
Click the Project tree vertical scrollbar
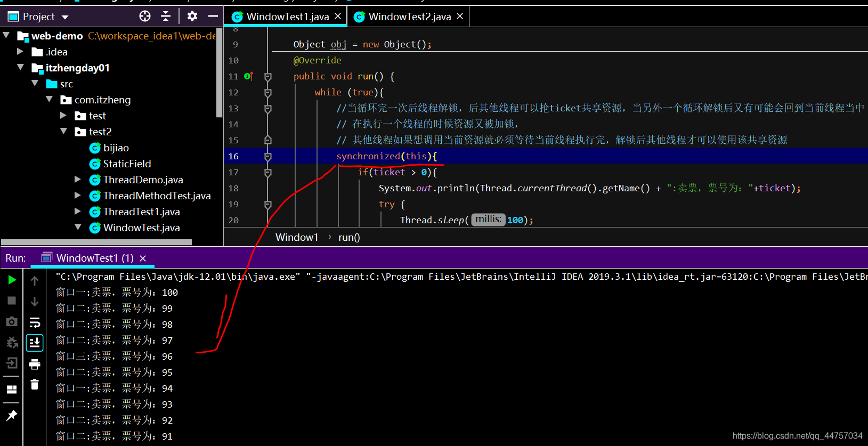pos(219,72)
